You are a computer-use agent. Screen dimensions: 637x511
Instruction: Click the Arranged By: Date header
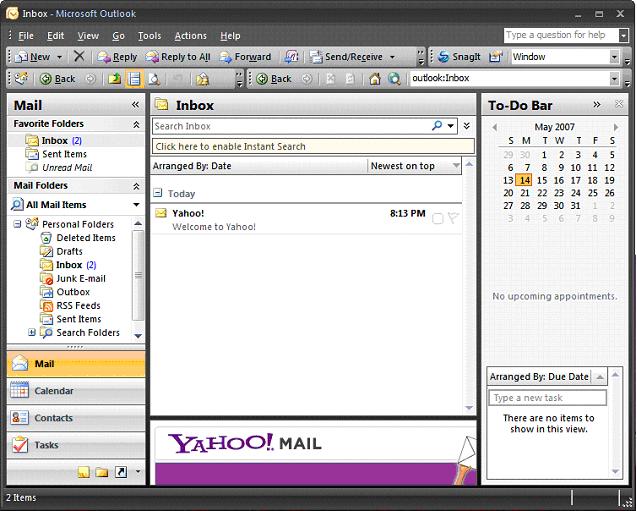click(258, 166)
